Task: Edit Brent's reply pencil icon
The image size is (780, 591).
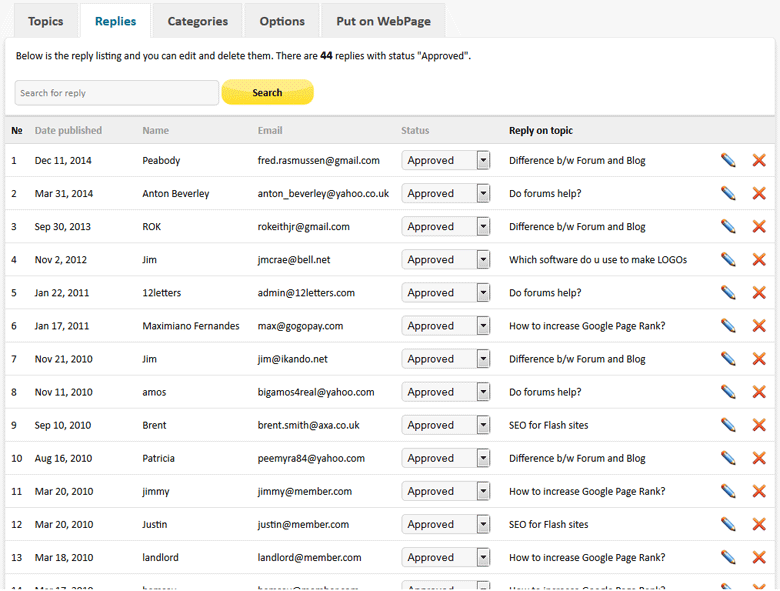Action: [728, 425]
